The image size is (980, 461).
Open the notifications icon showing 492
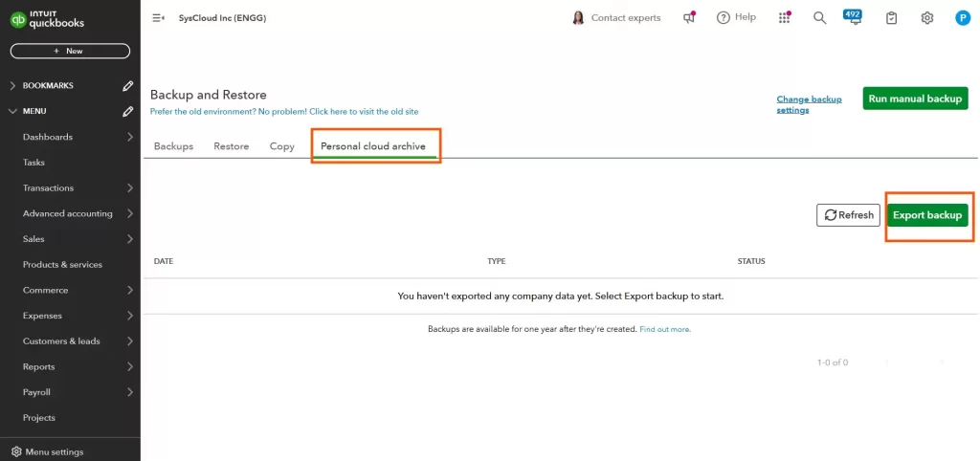click(853, 17)
